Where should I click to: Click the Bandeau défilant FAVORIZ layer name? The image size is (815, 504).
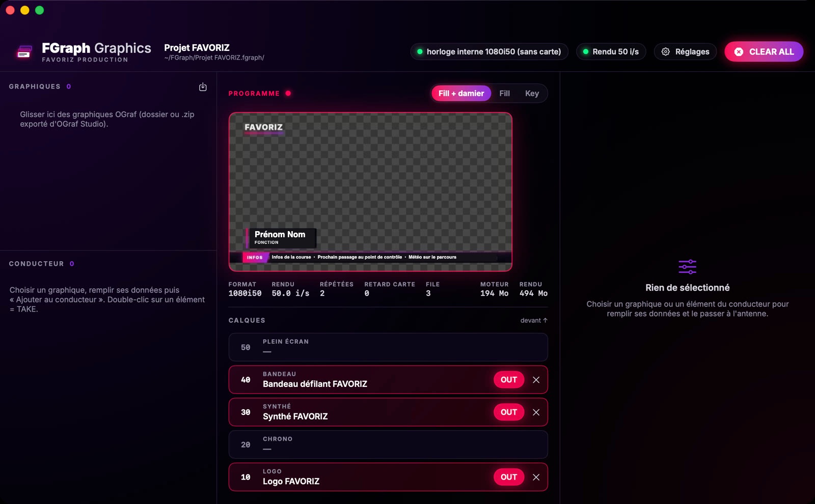[x=315, y=384]
